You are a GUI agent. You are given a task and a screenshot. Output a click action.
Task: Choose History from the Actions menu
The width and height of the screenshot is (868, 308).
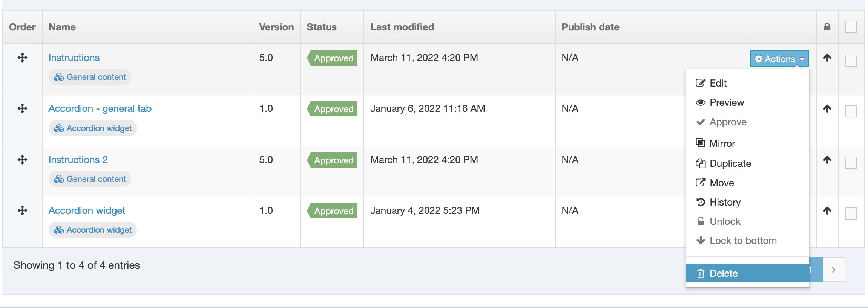[725, 202]
